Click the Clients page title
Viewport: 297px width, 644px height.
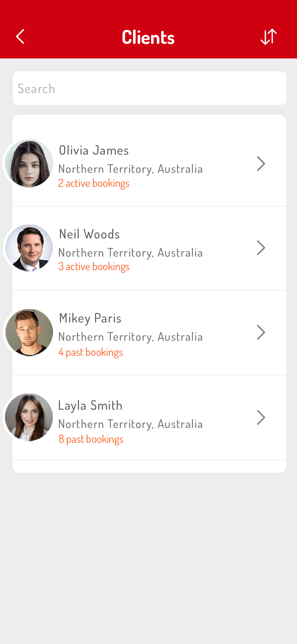tap(148, 37)
